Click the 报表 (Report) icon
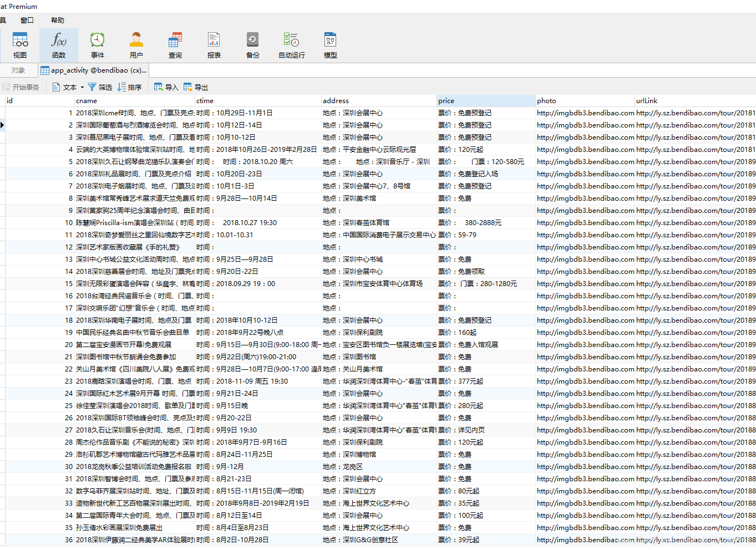 point(214,45)
